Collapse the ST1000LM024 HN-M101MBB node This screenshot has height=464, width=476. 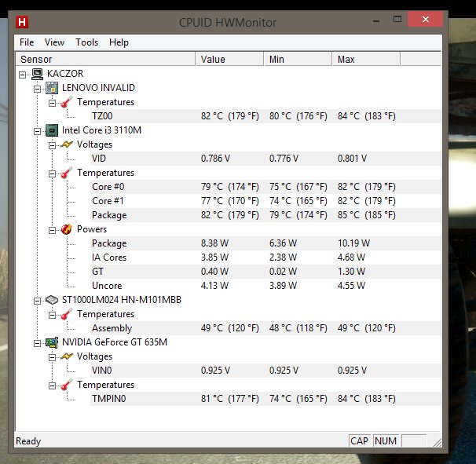pos(37,301)
